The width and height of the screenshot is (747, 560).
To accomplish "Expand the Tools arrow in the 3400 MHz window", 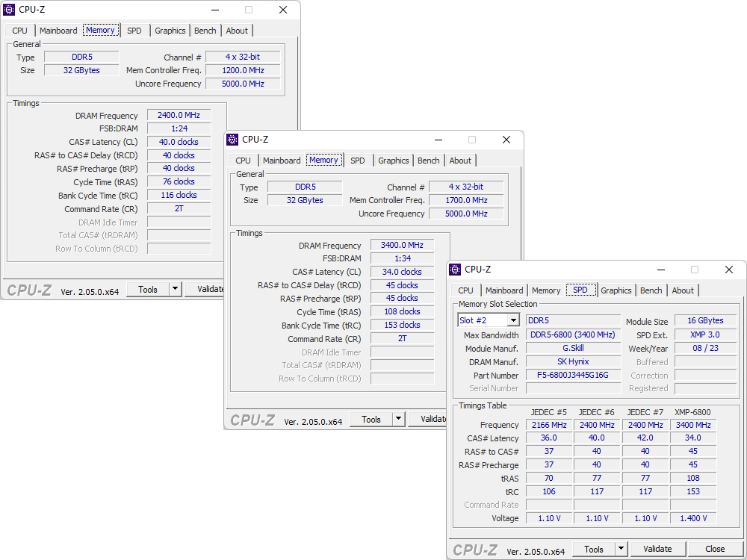I will (x=398, y=419).
